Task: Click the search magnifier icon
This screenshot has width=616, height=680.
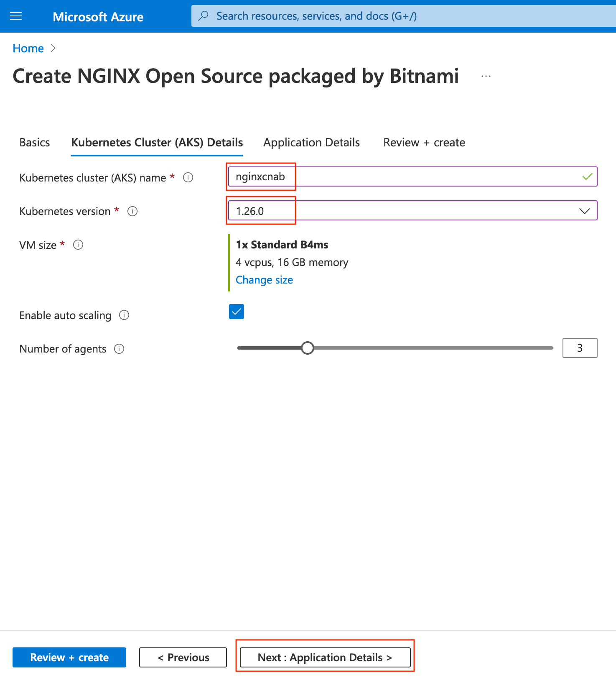Action: pyautogui.click(x=204, y=16)
